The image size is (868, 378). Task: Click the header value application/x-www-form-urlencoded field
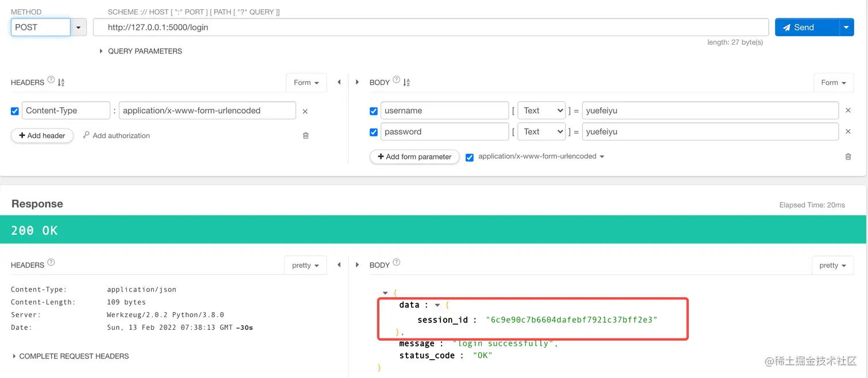(x=207, y=111)
